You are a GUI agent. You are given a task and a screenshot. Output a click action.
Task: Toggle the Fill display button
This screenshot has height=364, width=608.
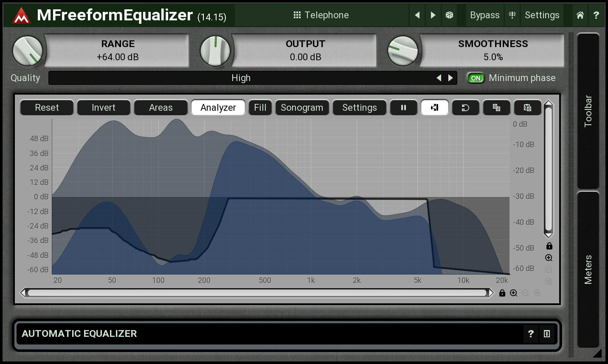tap(260, 108)
